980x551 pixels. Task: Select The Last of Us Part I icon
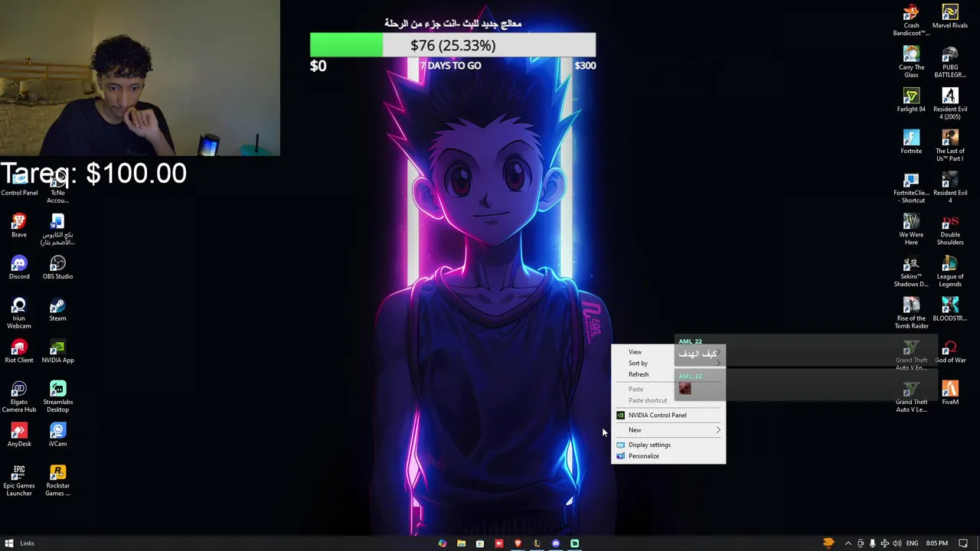point(950,145)
